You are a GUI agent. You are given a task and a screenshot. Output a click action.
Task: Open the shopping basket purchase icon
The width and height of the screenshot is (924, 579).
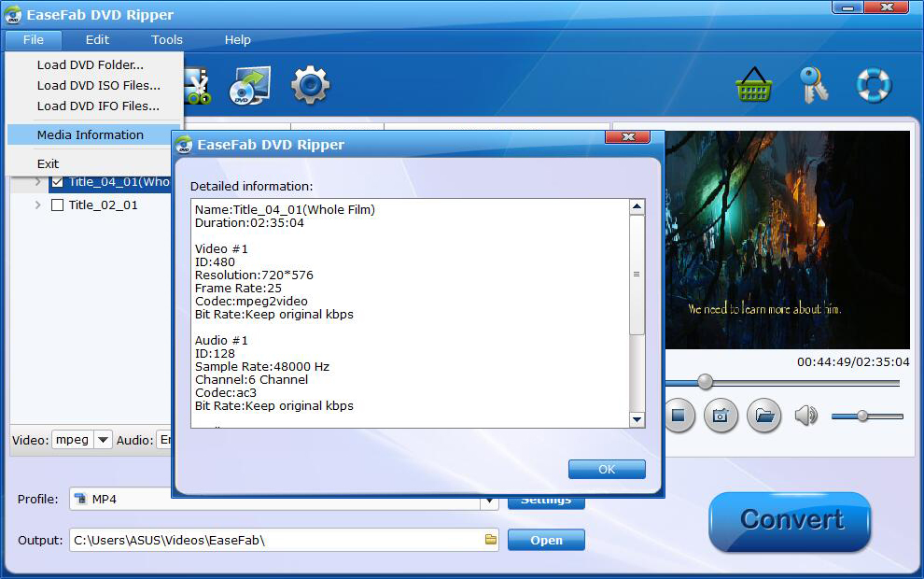point(754,86)
